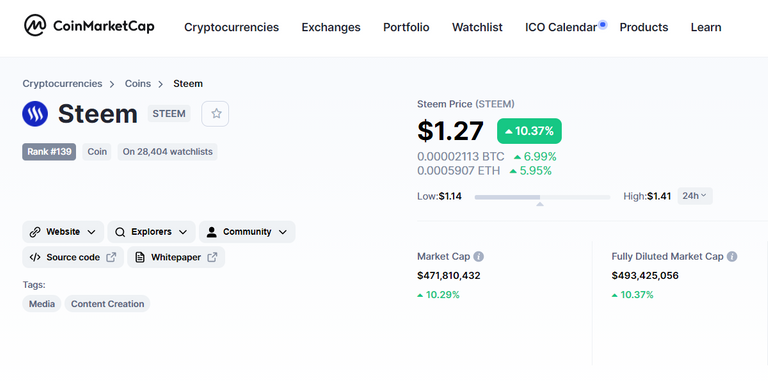Click the Cryptocurrencies breadcrumb link
The width and height of the screenshot is (768, 381).
tap(62, 84)
